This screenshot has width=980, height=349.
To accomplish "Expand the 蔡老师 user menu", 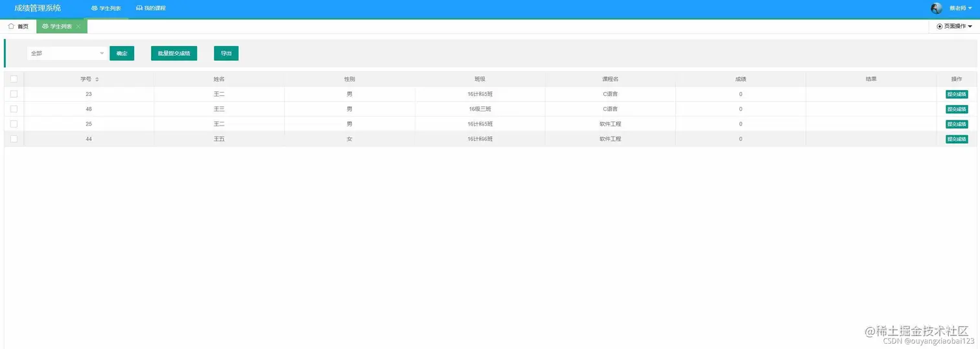I will point(961,8).
